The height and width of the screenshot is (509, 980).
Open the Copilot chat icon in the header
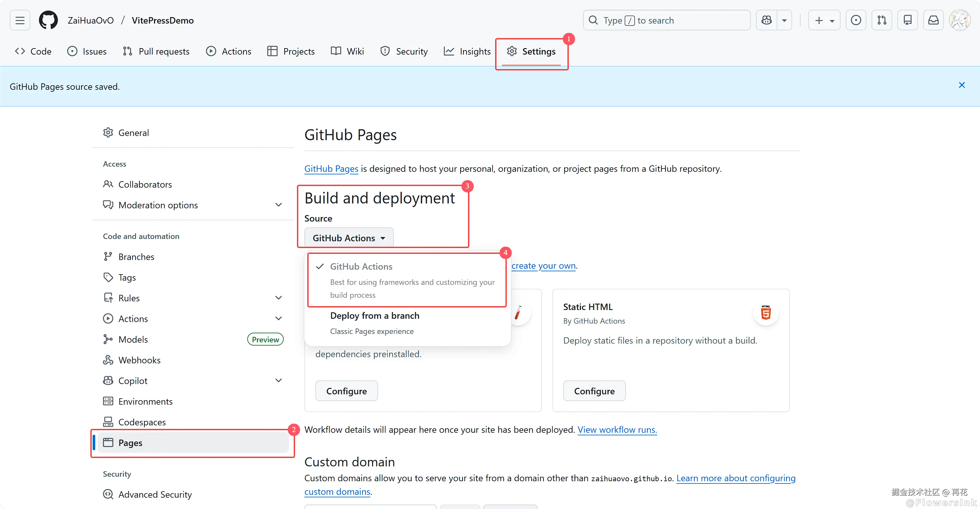pyautogui.click(x=766, y=20)
